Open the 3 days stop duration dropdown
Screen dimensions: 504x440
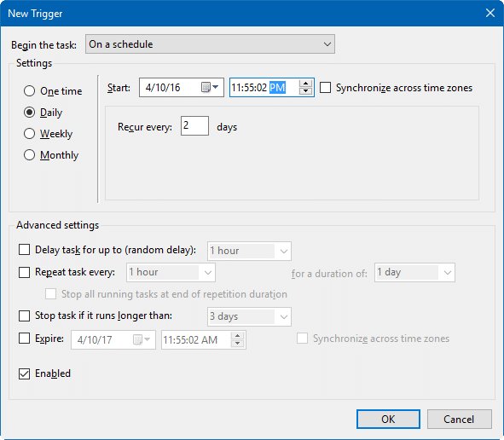[x=249, y=316]
